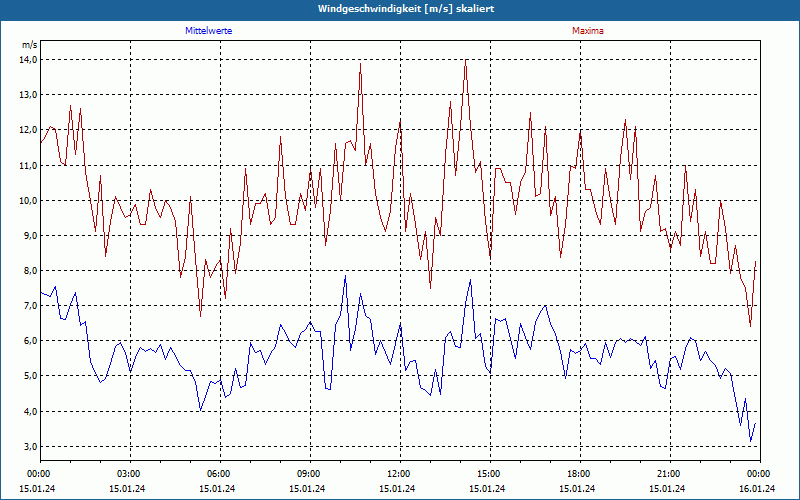The height and width of the screenshot is (500, 800).
Task: Click the 9,0 y-axis value
Action: click(x=31, y=236)
